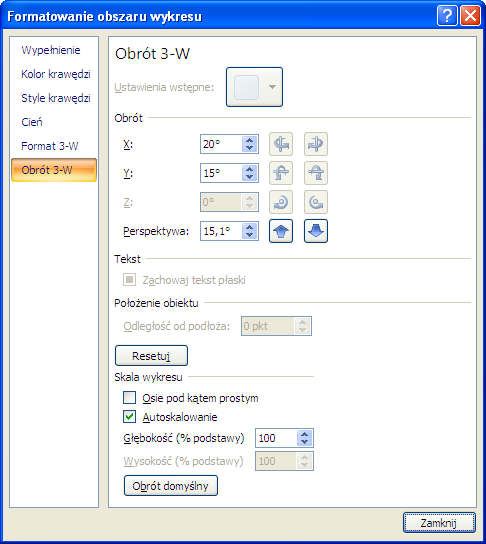Screen dimensions: 486x544
Task: Click into the Perspektywa value field
Action: pos(221,231)
